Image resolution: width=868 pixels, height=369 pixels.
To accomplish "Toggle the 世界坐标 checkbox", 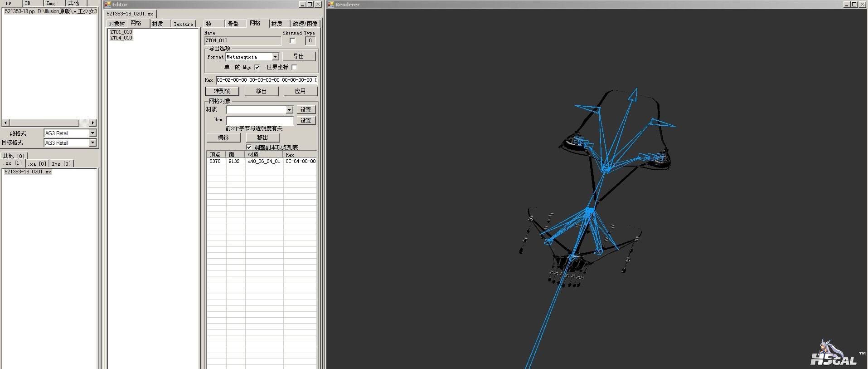I will pyautogui.click(x=294, y=67).
